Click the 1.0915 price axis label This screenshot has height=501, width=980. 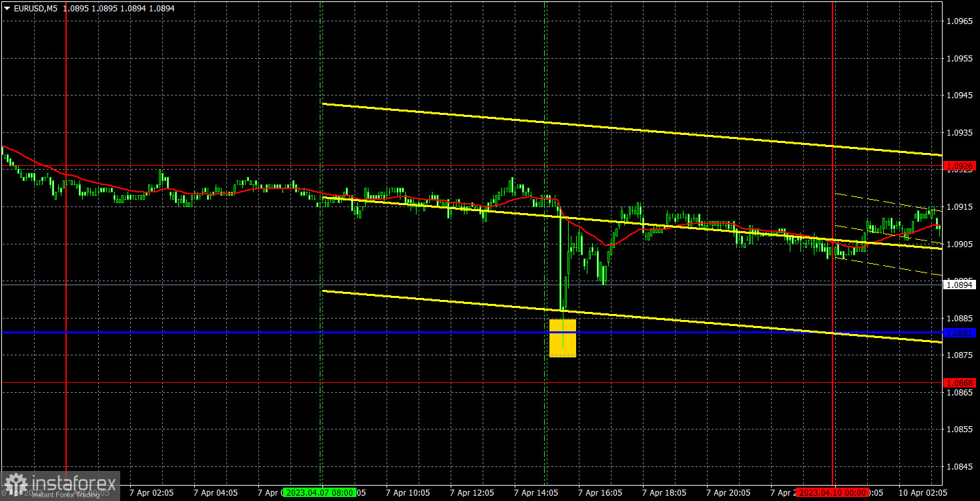coord(960,207)
